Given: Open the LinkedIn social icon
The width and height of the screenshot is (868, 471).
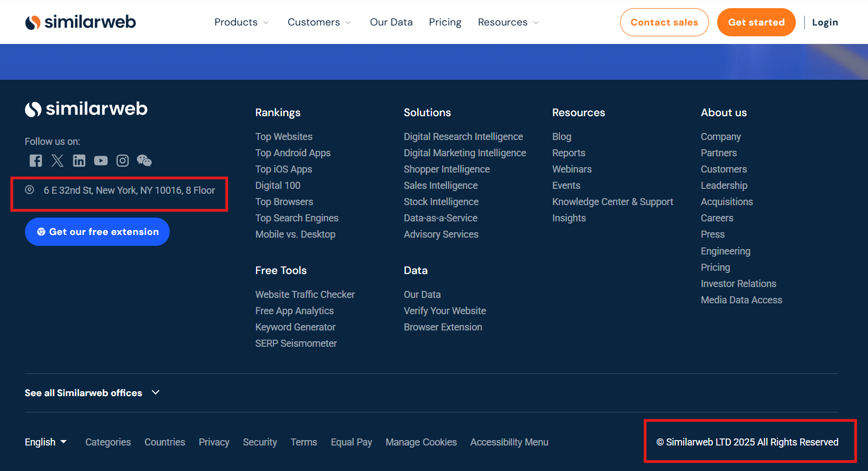Looking at the screenshot, I should (79, 161).
